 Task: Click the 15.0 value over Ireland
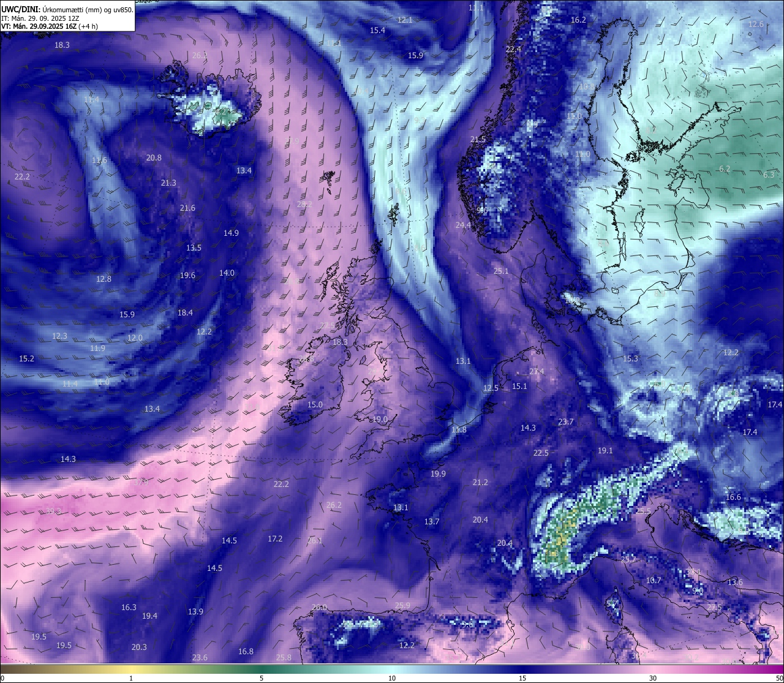(x=315, y=404)
